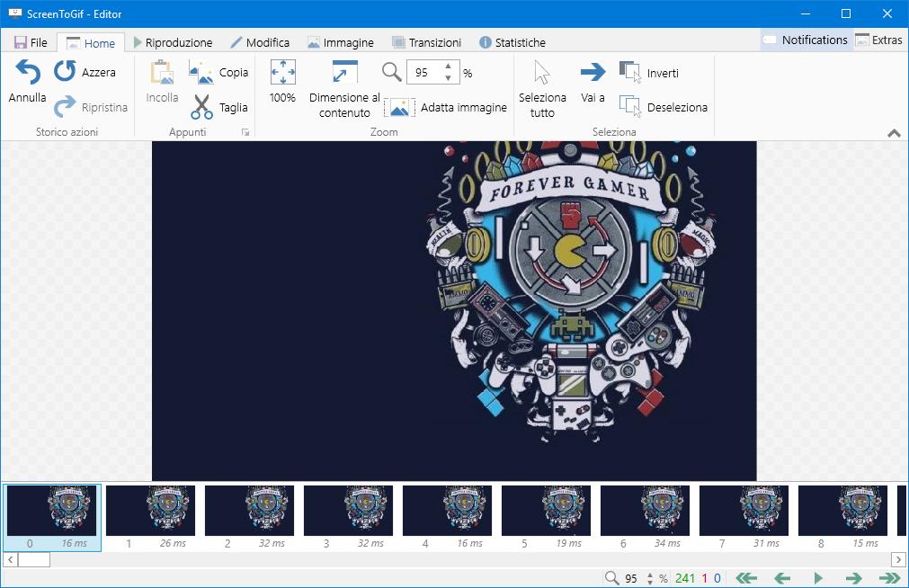Click the status bar magnifier icon

(611, 577)
